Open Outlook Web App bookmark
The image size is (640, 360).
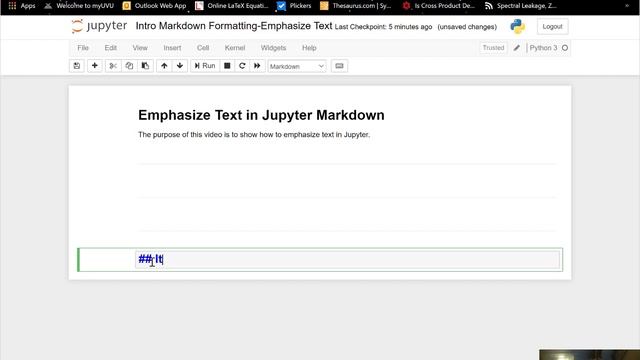point(155,6)
